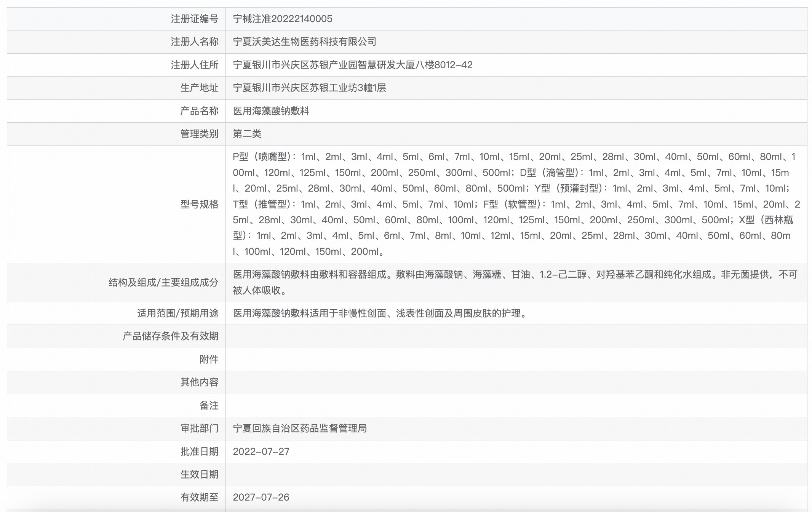Click product name 医用海藻酸钠敷料

click(x=271, y=111)
